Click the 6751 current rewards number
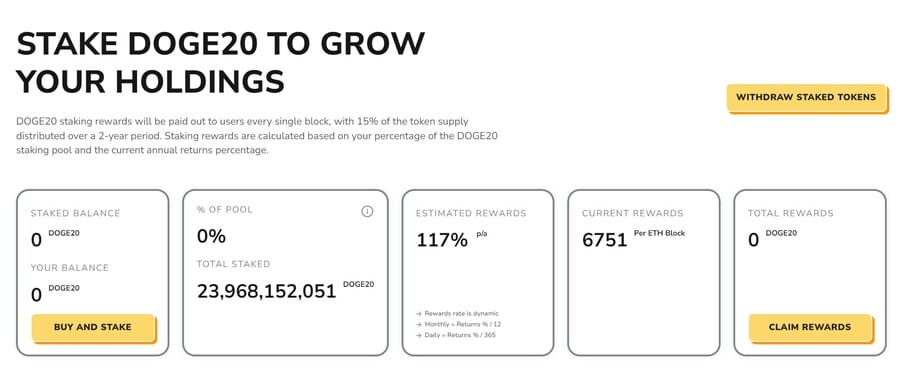The height and width of the screenshot is (371, 900). 604,240
